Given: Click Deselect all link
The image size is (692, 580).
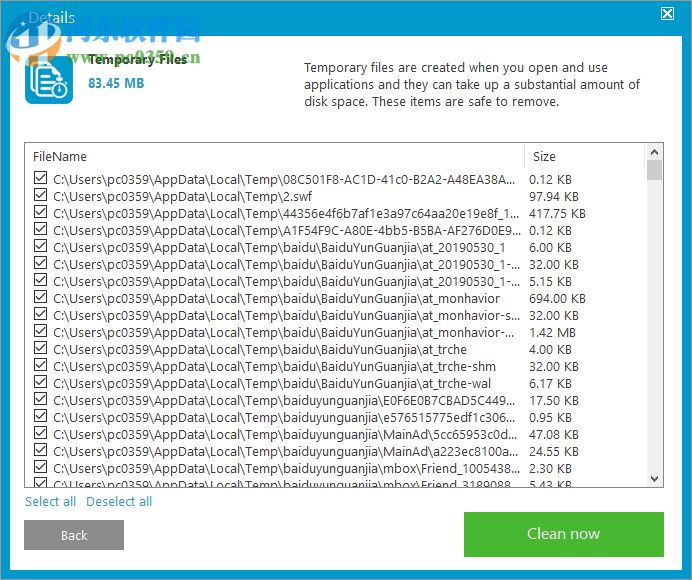Looking at the screenshot, I should [119, 501].
